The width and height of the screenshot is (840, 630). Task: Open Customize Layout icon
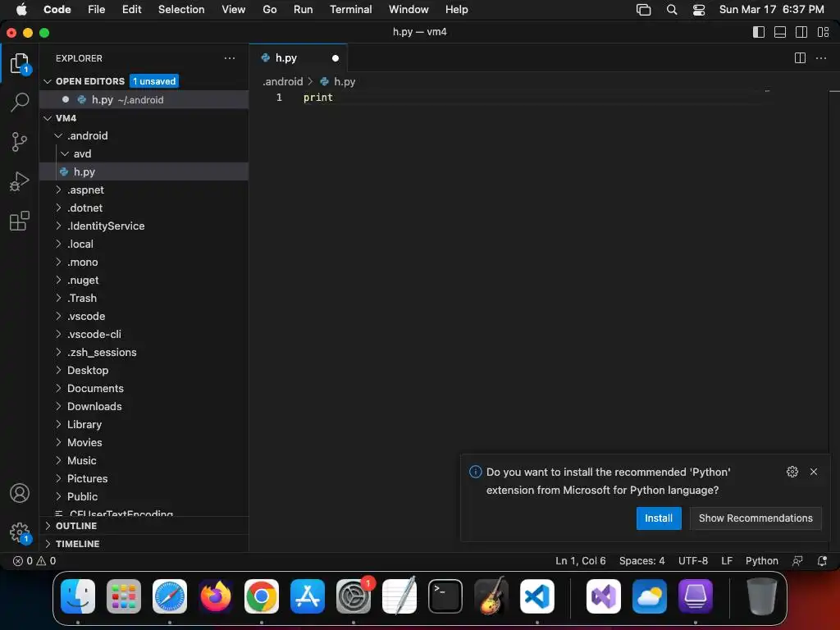tap(824, 32)
